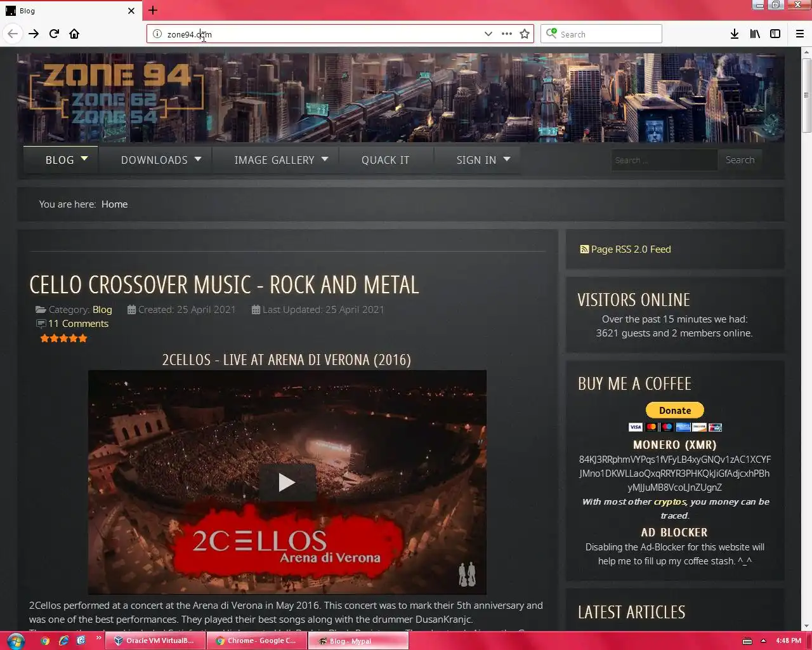Viewport: 812px width, 650px height.
Task: Show more quick launch items chevron
Action: click(98, 638)
